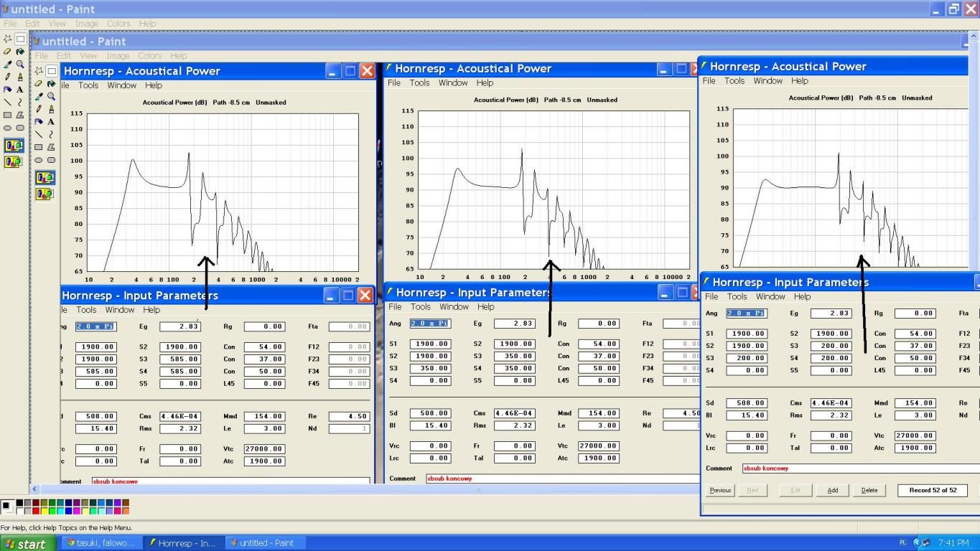Pick the black swatch in the color palette
Viewport: 980px width, 551px height.
point(19,503)
